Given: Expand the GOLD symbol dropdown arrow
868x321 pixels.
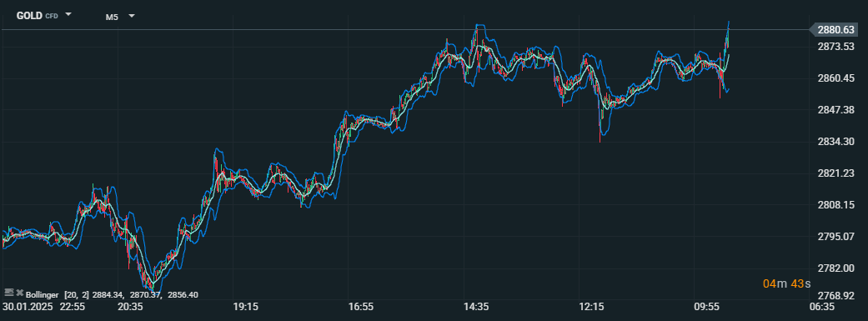Looking at the screenshot, I should (x=68, y=15).
